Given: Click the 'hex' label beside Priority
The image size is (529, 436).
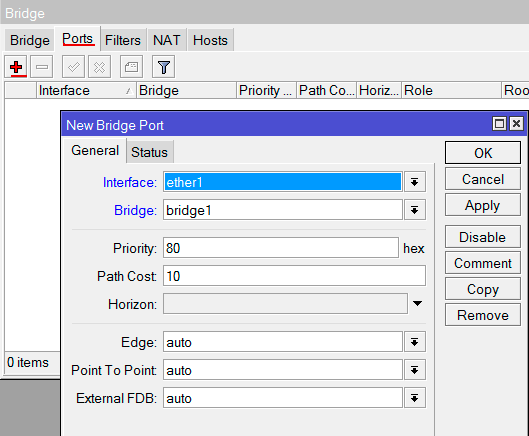Looking at the screenshot, I should point(414,248).
